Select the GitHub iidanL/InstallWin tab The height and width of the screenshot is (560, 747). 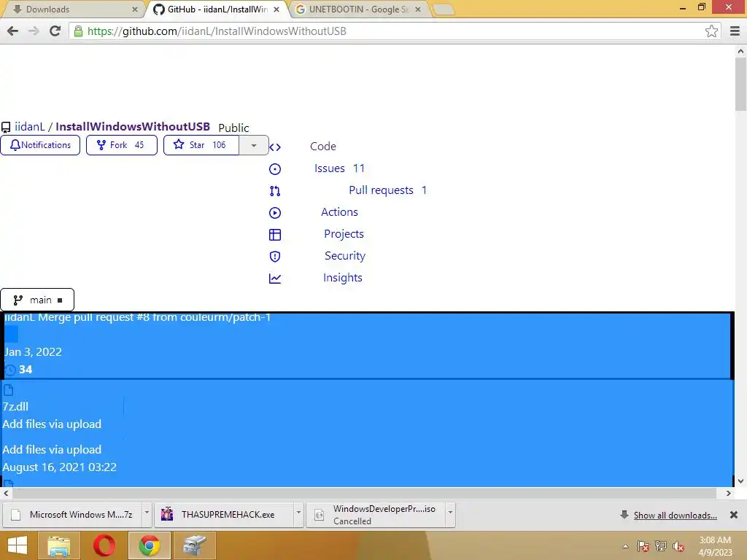click(x=217, y=9)
